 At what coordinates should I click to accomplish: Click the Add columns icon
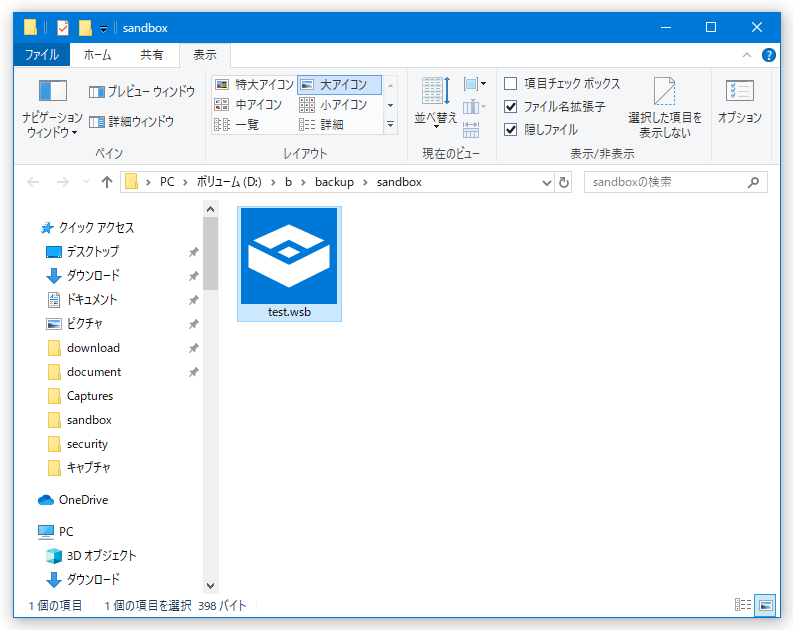pos(474,107)
